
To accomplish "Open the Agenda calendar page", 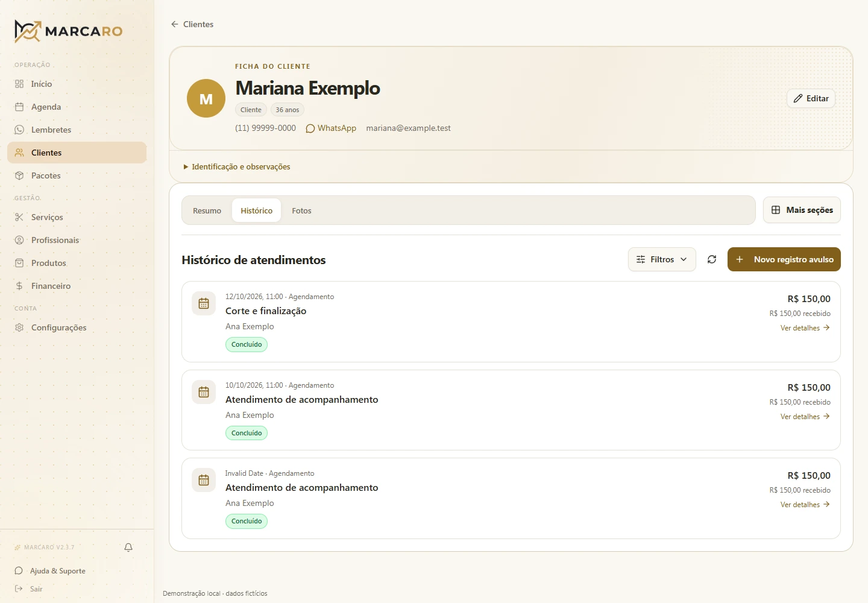I will click(77, 107).
